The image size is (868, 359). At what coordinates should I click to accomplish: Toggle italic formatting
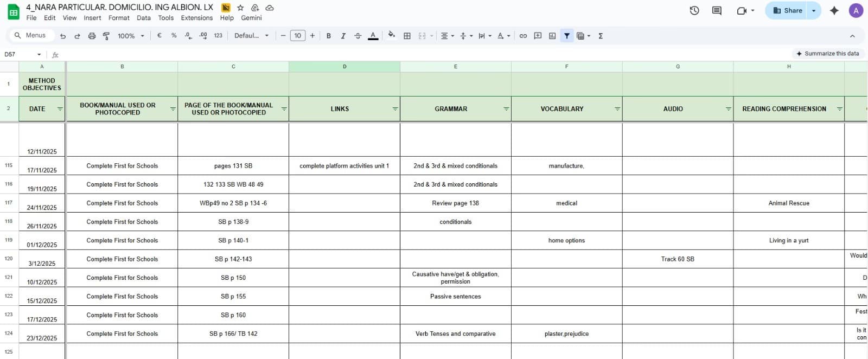pyautogui.click(x=343, y=36)
